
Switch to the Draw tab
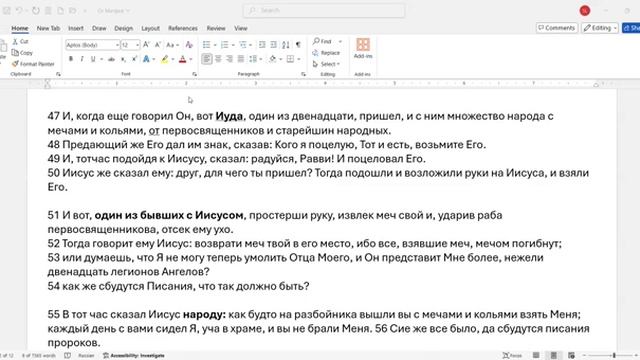99,28
